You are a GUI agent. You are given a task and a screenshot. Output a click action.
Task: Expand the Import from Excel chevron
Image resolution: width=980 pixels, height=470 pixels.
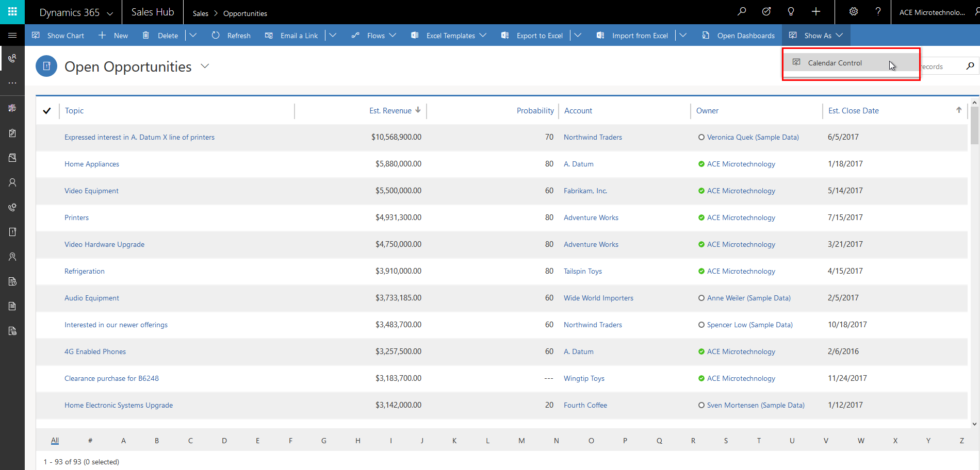683,35
